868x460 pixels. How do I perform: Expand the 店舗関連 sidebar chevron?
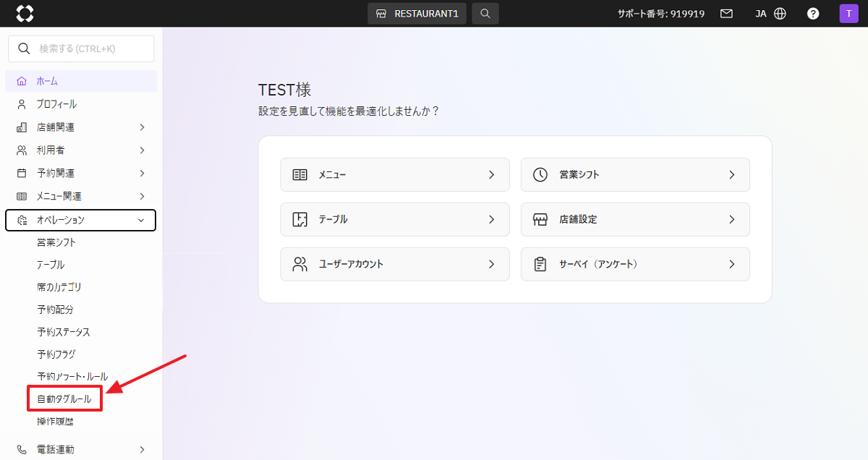coord(142,127)
